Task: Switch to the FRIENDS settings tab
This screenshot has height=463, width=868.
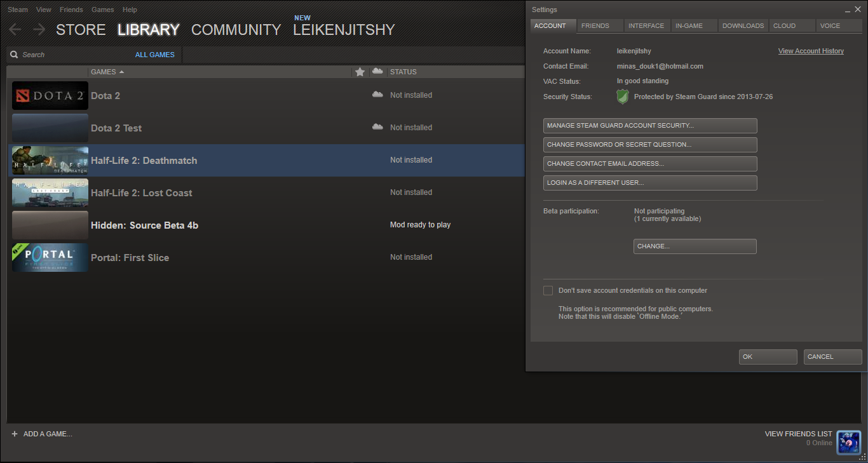Action: (x=600, y=25)
